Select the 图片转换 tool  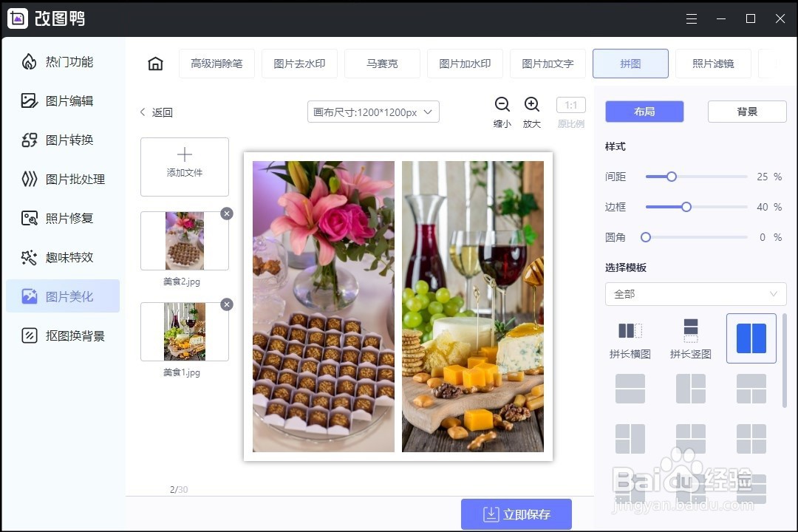(63, 140)
